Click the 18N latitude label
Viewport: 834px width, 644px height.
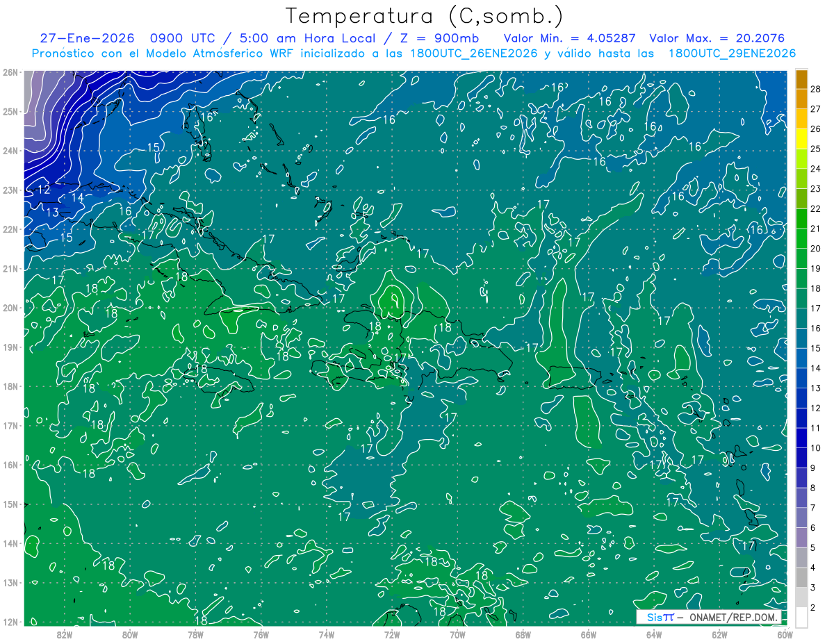click(x=10, y=386)
